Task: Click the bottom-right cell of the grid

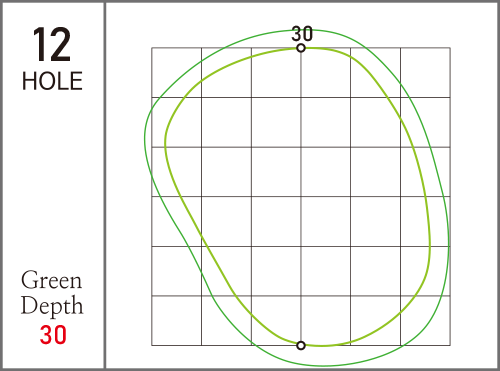Action: coord(425,321)
